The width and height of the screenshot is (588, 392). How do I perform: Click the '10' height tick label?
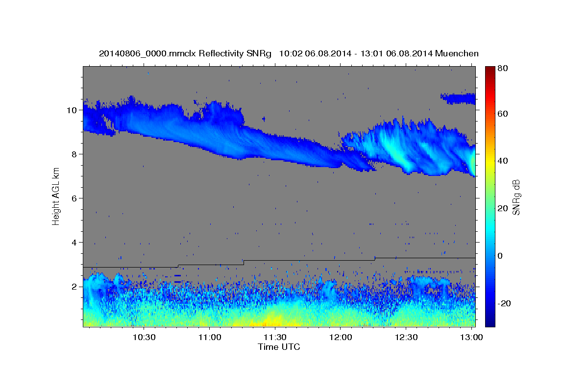(x=73, y=110)
